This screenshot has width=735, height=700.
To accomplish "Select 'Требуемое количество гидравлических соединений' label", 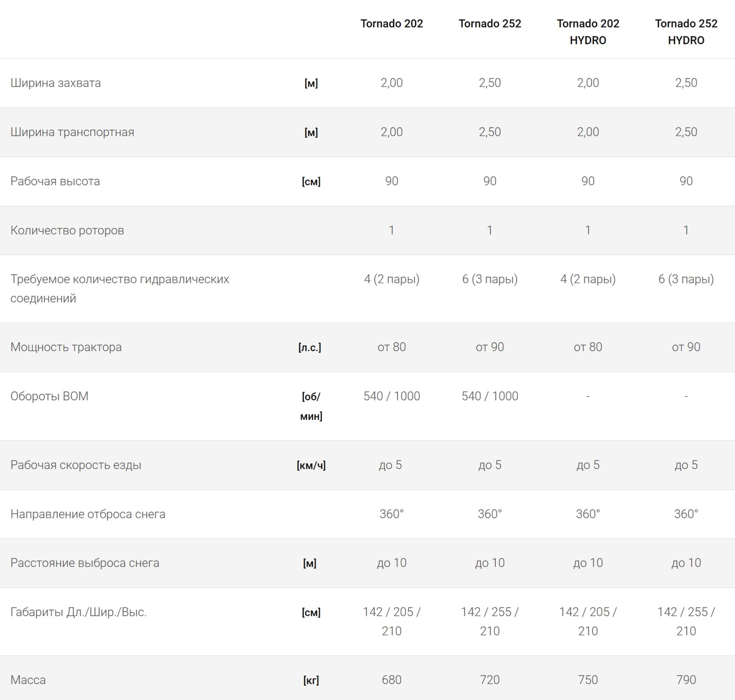I will click(119, 289).
